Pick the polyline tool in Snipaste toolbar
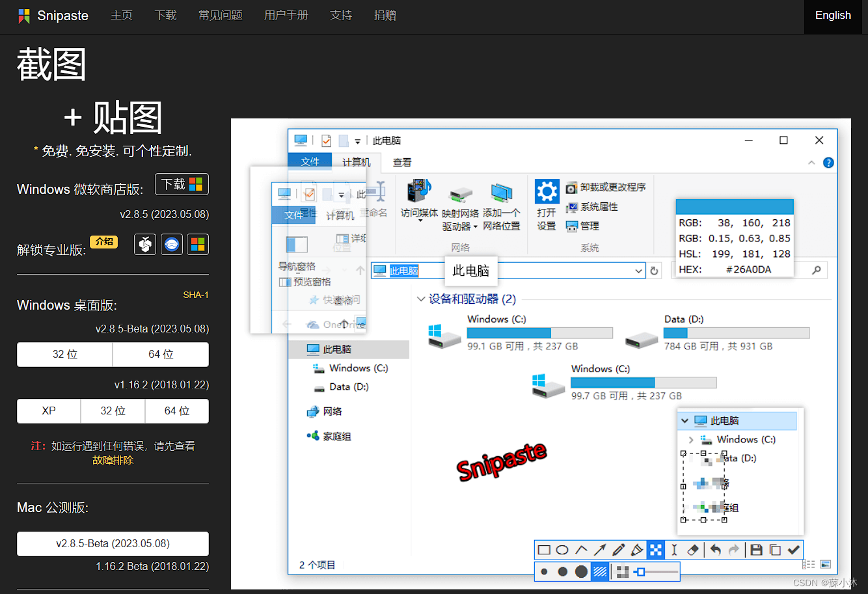 point(581,550)
